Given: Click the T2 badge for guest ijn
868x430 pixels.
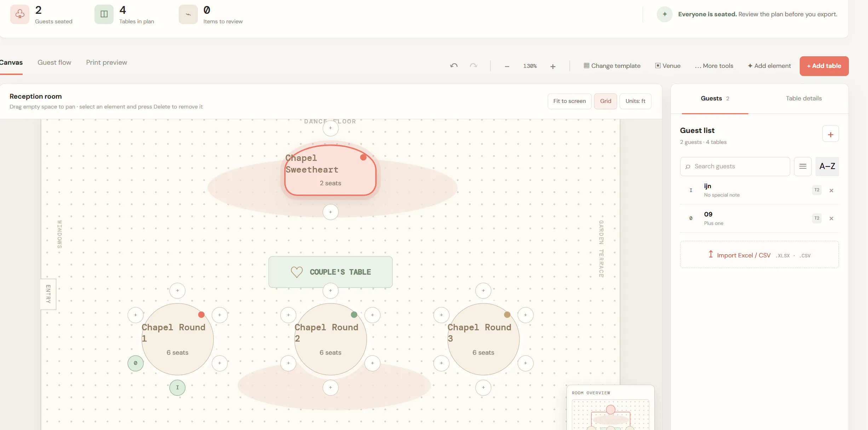Looking at the screenshot, I should pyautogui.click(x=817, y=190).
